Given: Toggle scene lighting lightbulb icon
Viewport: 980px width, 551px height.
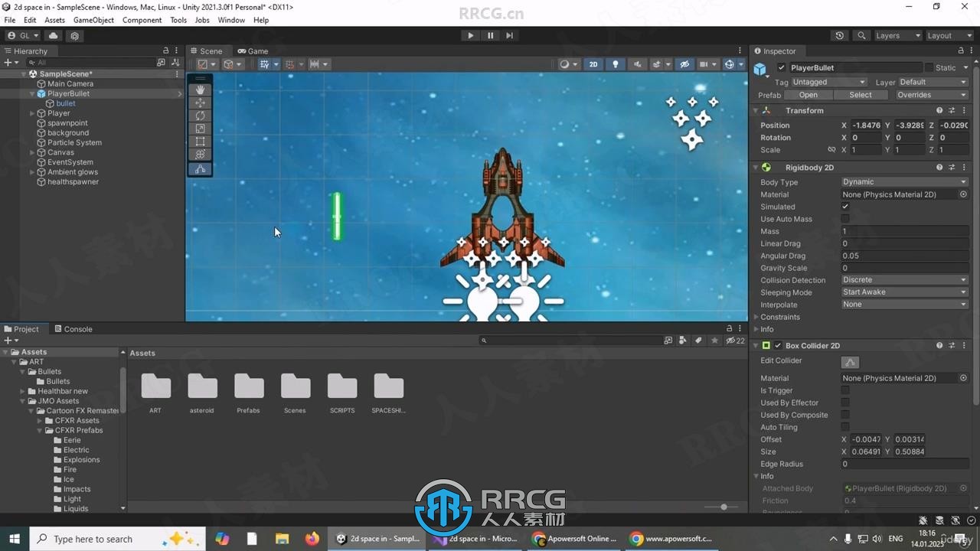Looking at the screenshot, I should point(615,64).
